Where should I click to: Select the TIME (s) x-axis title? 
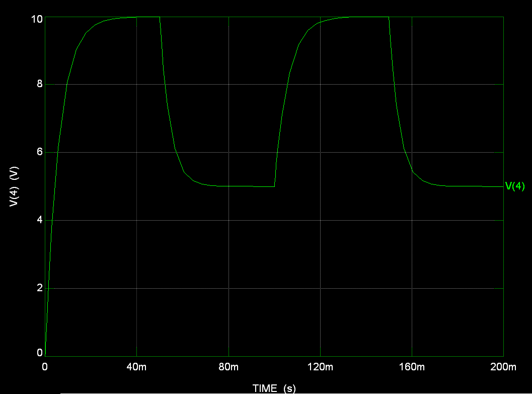pyautogui.click(x=274, y=388)
